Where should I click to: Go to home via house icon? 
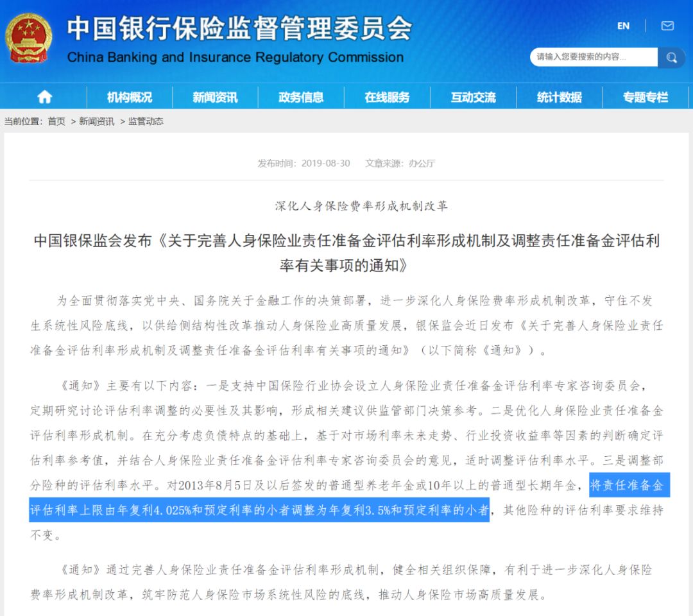tap(45, 98)
